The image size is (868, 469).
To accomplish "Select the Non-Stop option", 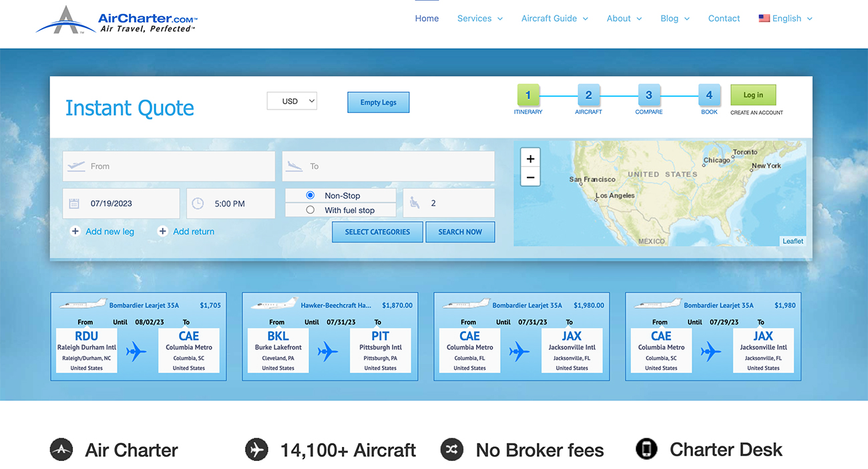I will coord(310,195).
